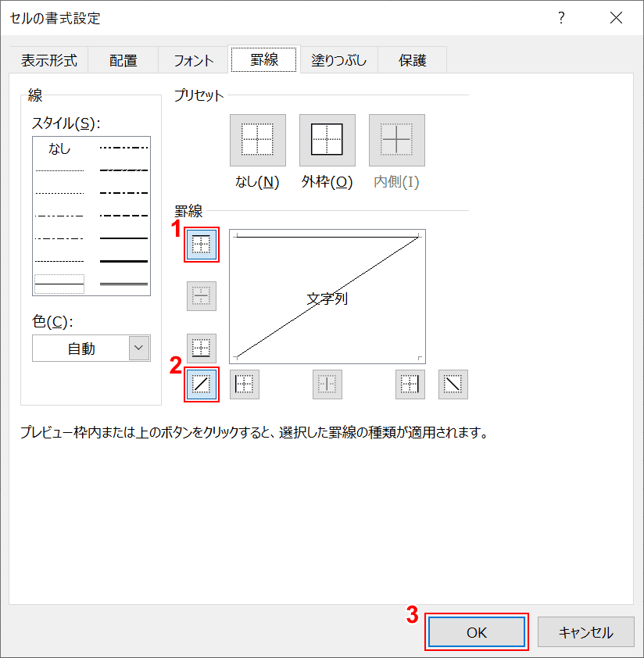Apply the 内側(I) inside preset
This screenshot has height=658, width=644.
point(397,140)
